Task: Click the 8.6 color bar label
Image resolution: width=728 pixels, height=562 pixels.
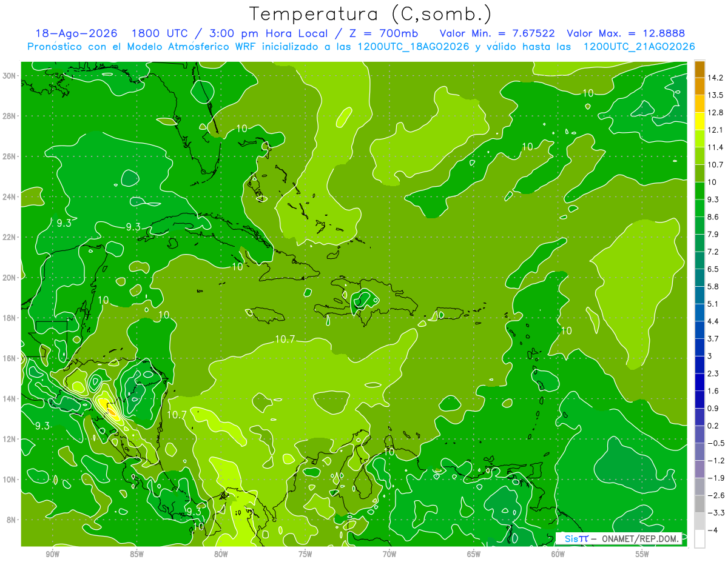Action: pyautogui.click(x=713, y=217)
